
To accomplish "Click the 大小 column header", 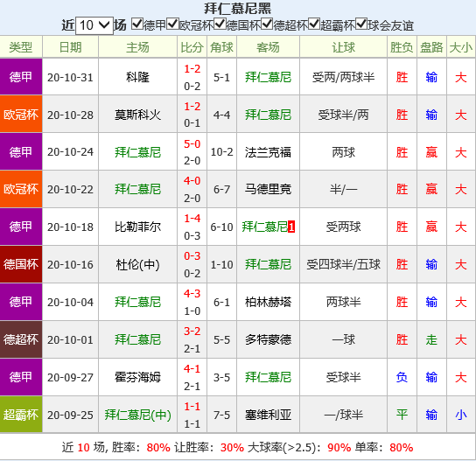I will (461, 47).
